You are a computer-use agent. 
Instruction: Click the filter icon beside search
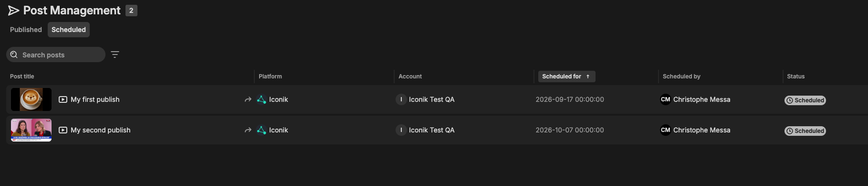tap(115, 55)
